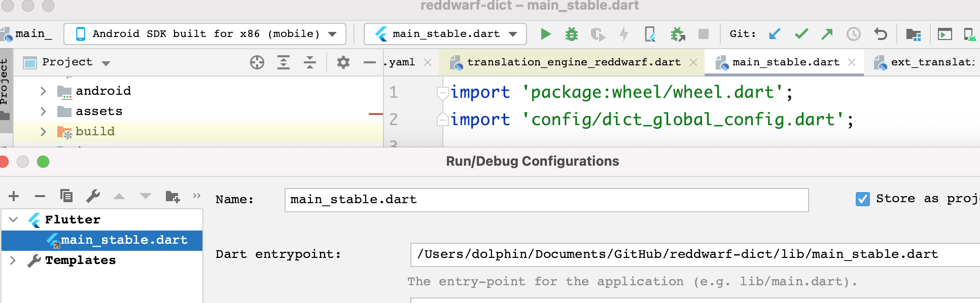980x303 pixels.
Task: Close the translation_engine_reddwarf.dart tab
Action: [693, 62]
